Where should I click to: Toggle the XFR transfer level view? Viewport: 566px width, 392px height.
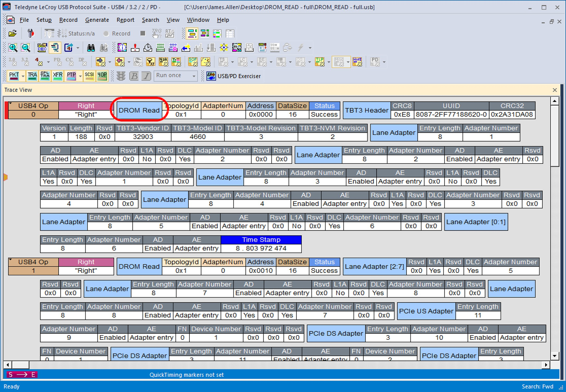(x=58, y=76)
